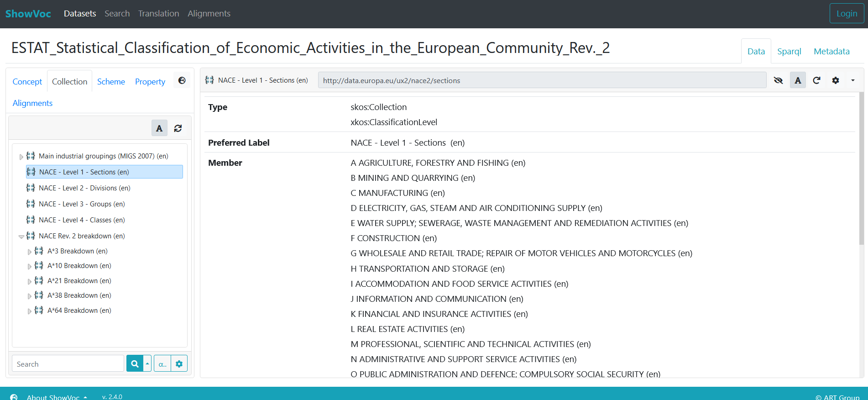
Task: Toggle the crossed-eye visibility icon in resource view
Action: coord(779,80)
